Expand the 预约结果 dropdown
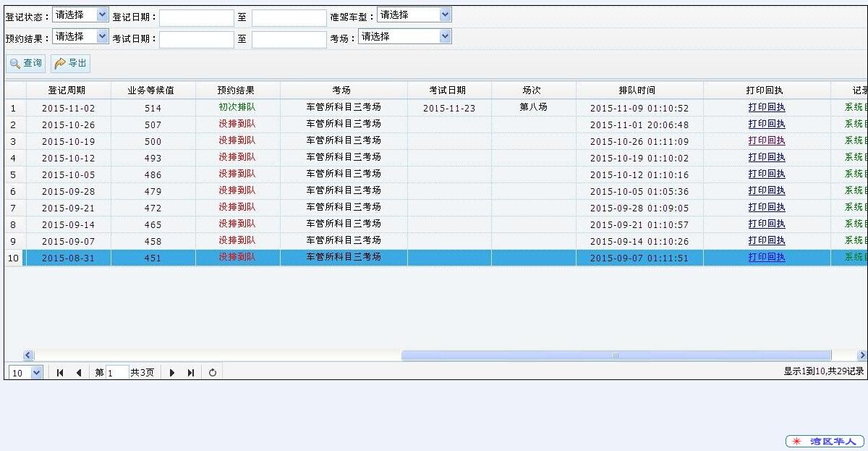 pyautogui.click(x=80, y=36)
